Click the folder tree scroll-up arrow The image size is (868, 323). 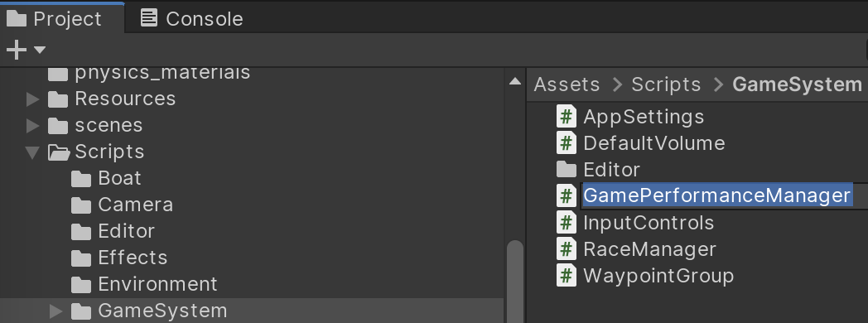515,81
